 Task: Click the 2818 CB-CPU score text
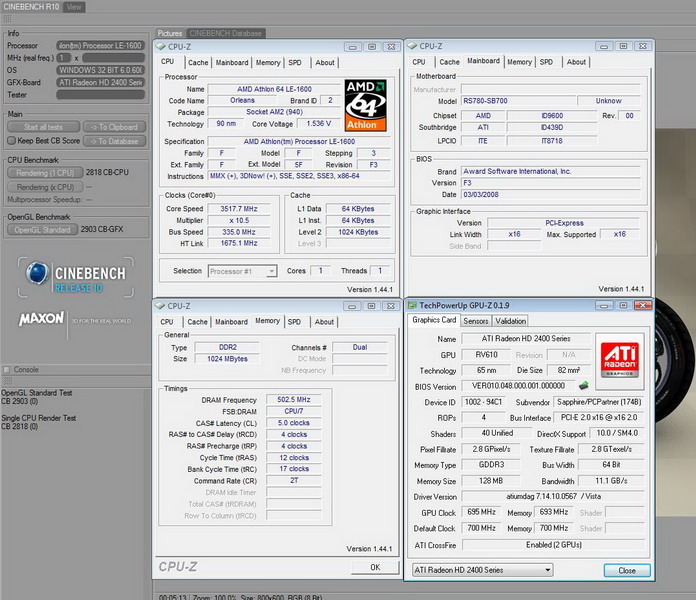click(x=107, y=172)
